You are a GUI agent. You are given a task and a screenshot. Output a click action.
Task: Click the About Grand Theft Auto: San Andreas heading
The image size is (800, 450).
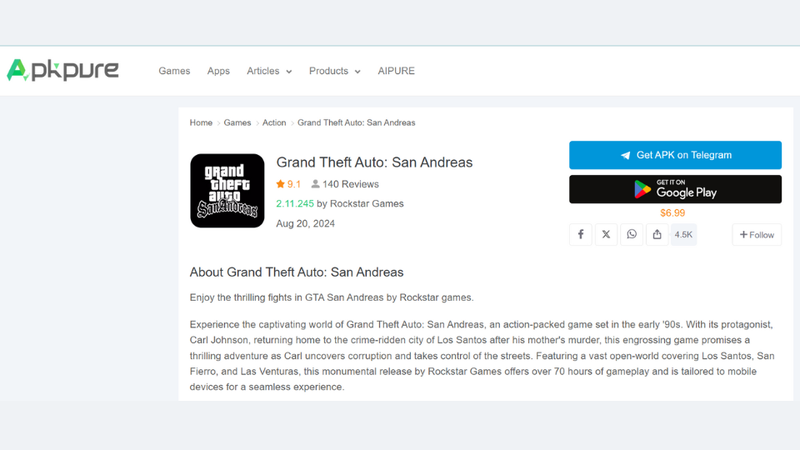click(x=296, y=272)
